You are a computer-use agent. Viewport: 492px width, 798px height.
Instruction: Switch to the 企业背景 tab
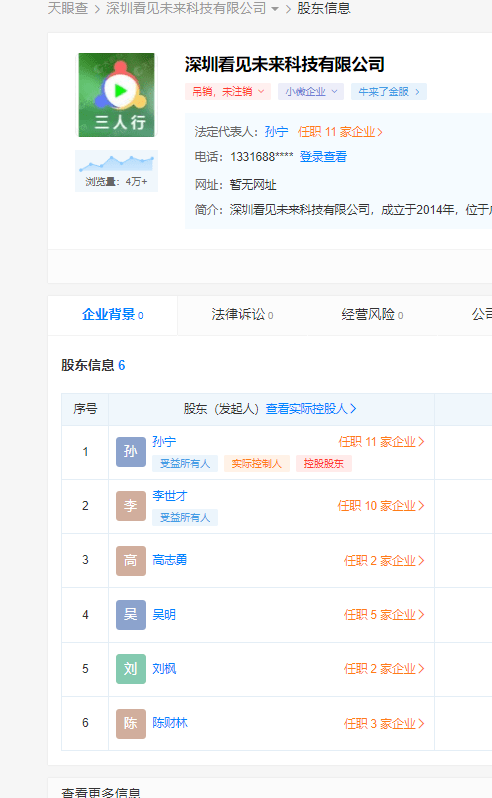[112, 315]
